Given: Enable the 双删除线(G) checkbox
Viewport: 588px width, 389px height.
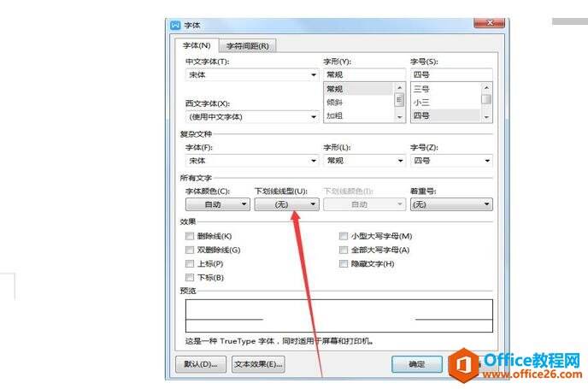Looking at the screenshot, I should (190, 250).
